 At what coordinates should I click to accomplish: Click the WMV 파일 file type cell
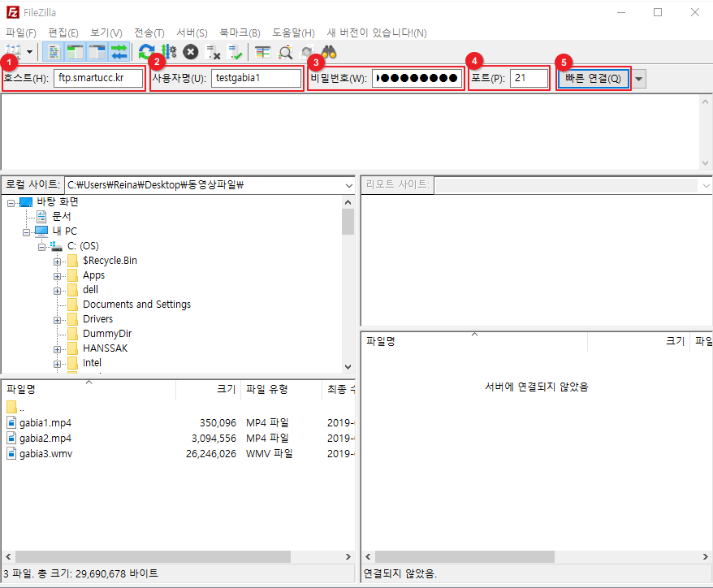pyautogui.click(x=269, y=454)
